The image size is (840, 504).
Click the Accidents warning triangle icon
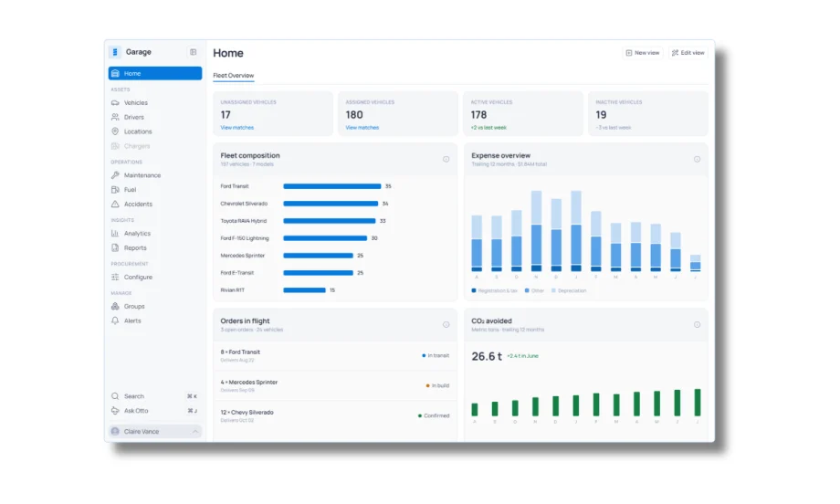[x=115, y=204]
